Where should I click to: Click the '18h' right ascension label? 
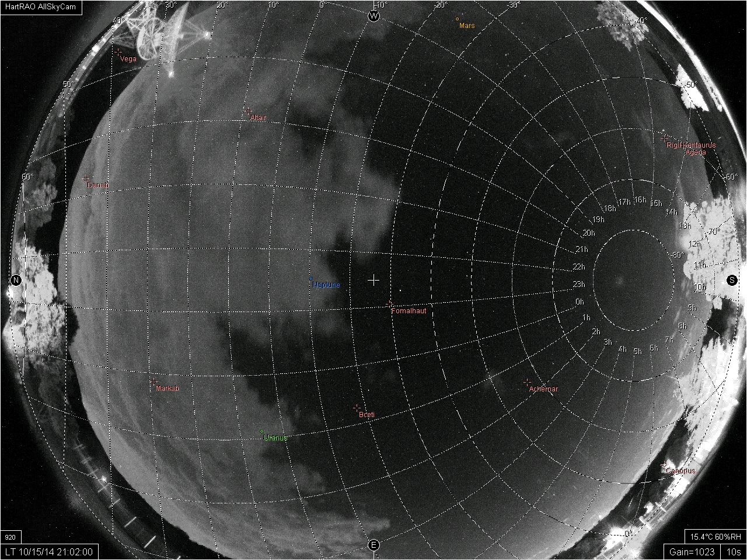tap(610, 209)
